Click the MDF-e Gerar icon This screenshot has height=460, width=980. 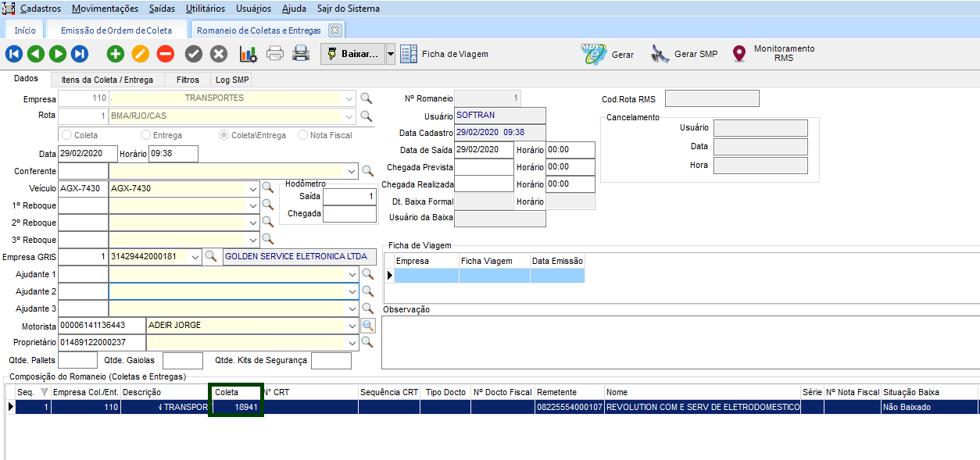[x=594, y=54]
